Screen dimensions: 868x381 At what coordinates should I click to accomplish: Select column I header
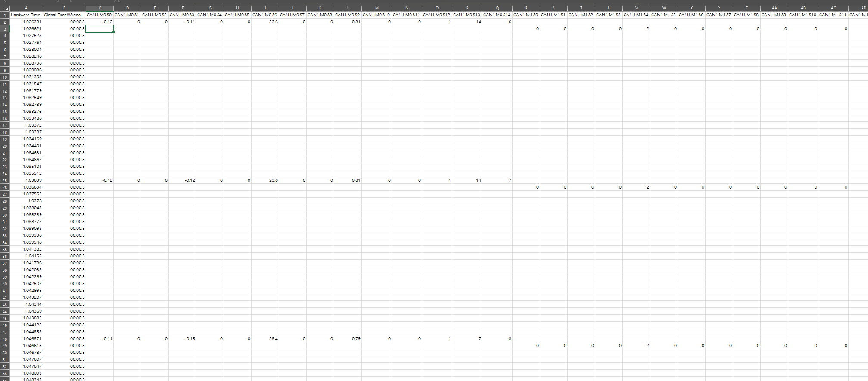265,8
